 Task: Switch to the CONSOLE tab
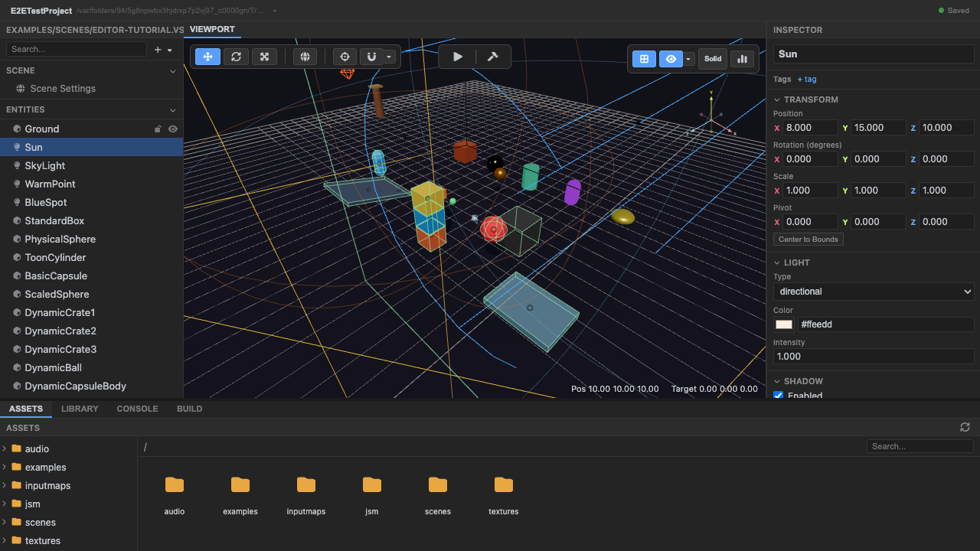pos(137,409)
